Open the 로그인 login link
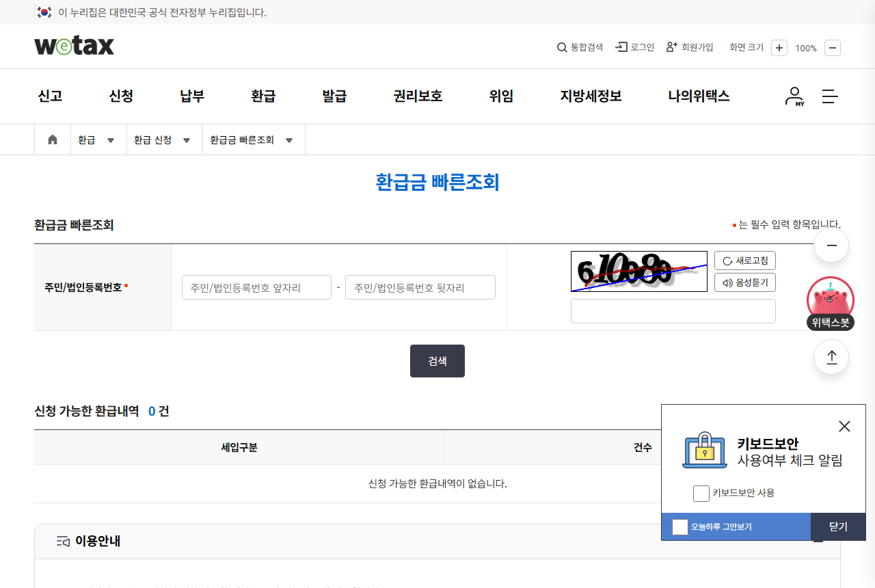Viewport: 875px width, 588px height. pos(635,47)
